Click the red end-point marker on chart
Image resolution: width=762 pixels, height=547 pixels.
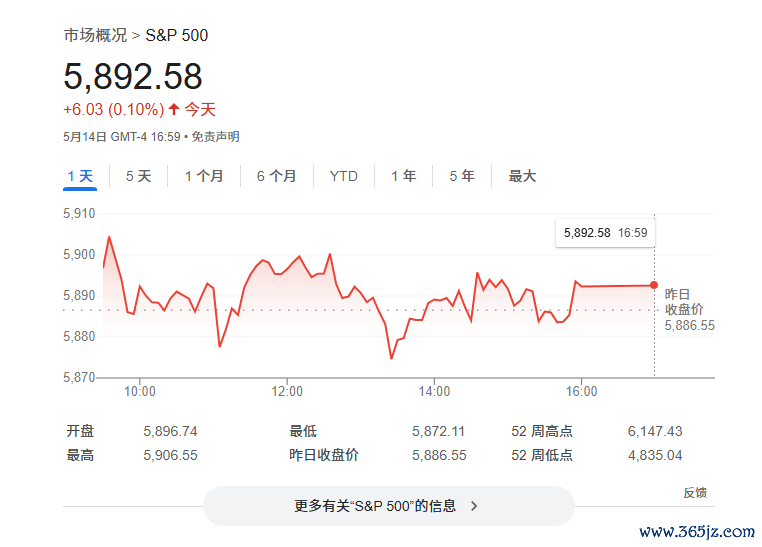click(x=654, y=285)
